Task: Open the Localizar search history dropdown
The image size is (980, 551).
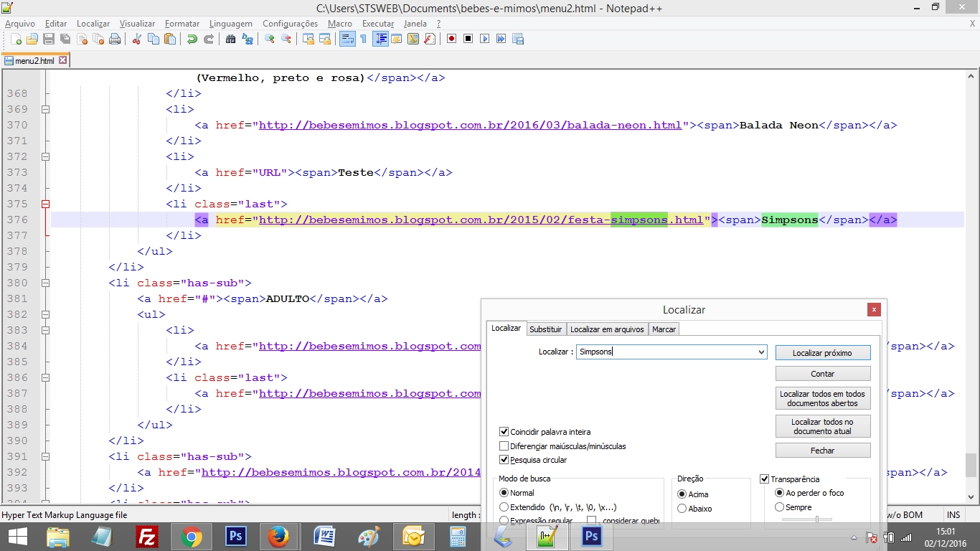Action: [x=761, y=352]
